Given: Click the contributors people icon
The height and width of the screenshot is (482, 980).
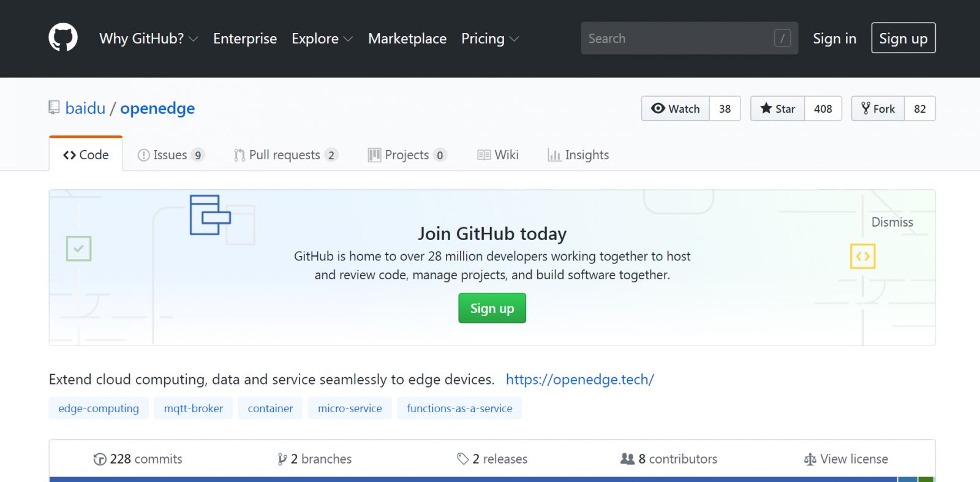Looking at the screenshot, I should coord(627,459).
